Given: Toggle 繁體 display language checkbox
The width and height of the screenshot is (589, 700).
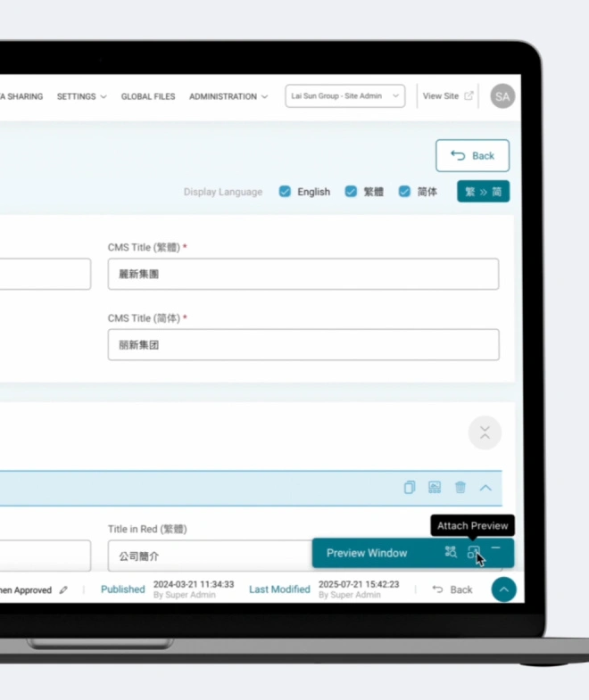Looking at the screenshot, I should (351, 192).
